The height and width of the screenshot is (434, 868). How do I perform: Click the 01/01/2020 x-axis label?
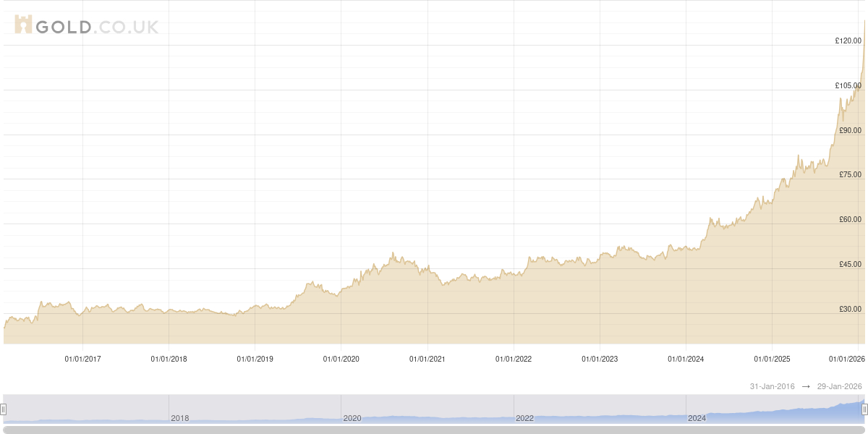click(x=341, y=359)
